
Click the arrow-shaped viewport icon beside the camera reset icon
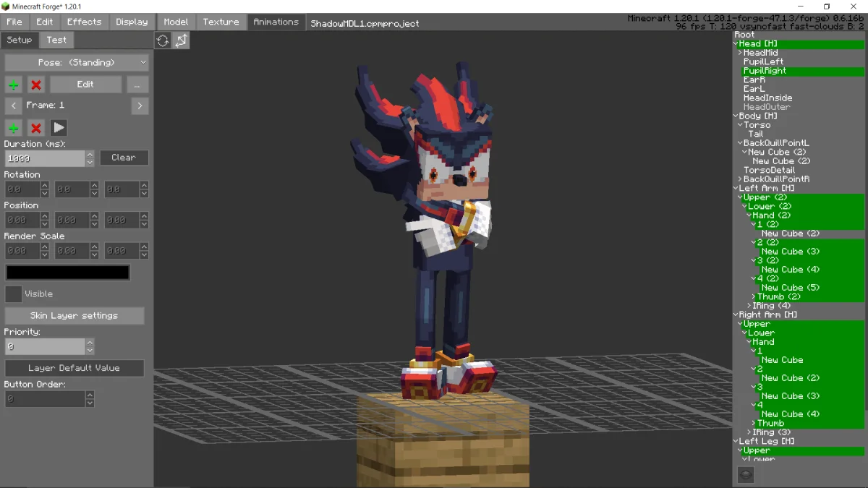[181, 41]
